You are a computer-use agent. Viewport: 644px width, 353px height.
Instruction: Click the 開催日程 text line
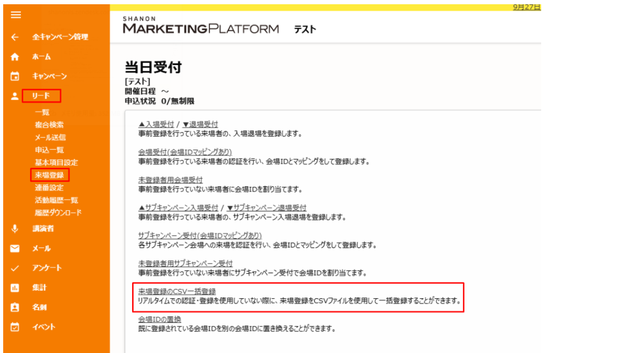click(147, 91)
